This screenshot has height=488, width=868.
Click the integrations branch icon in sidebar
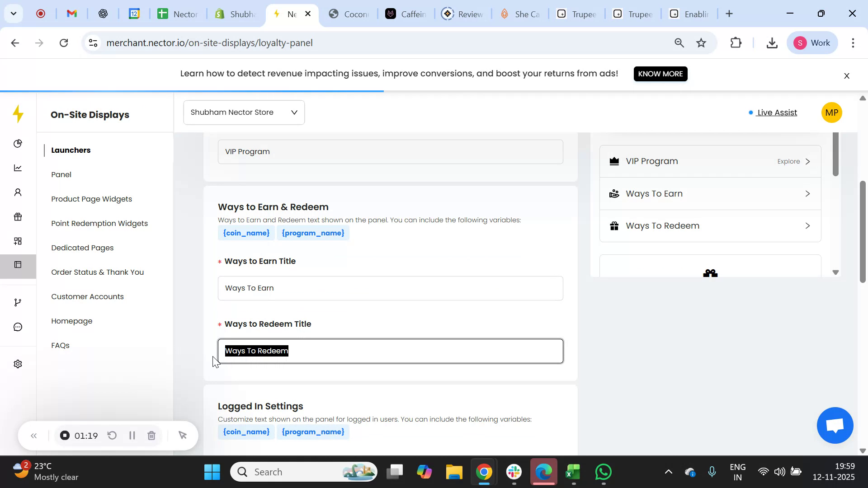pos(18,302)
